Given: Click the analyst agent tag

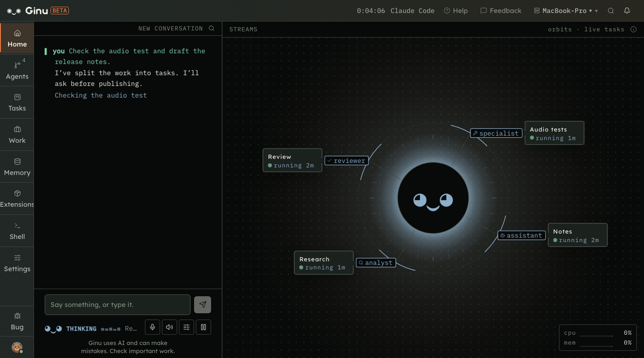Looking at the screenshot, I should (376, 263).
